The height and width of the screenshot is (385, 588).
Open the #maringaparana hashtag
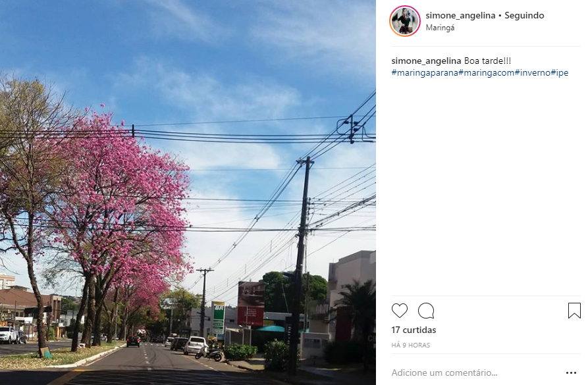click(425, 73)
